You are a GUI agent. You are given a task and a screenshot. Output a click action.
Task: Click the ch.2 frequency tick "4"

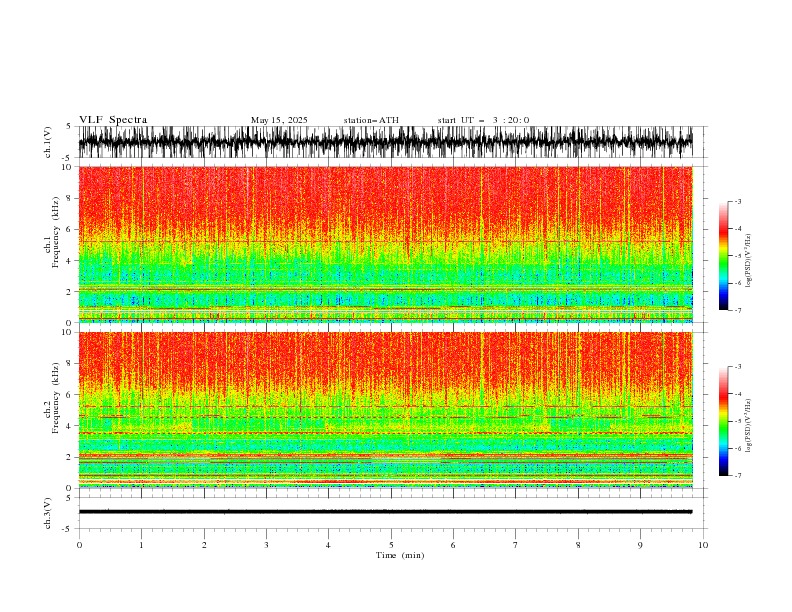[69, 426]
